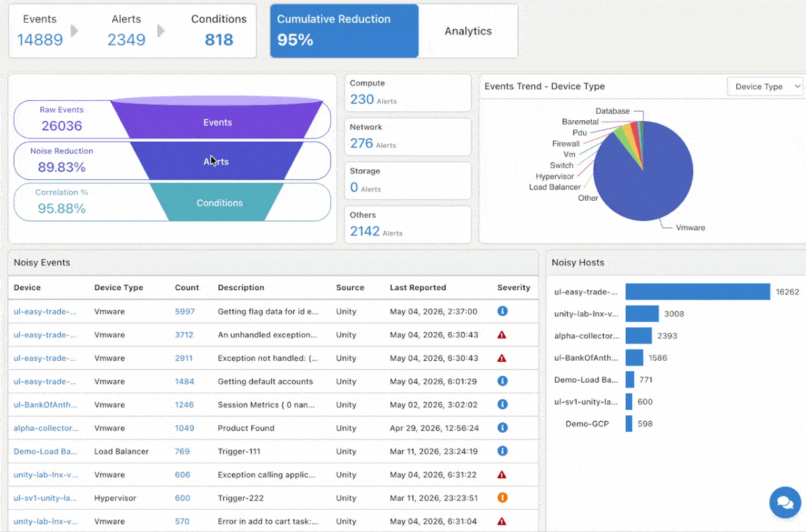Viewport: 806px width, 532px height.
Task: Sort table by Device column header
Action: tap(27, 287)
